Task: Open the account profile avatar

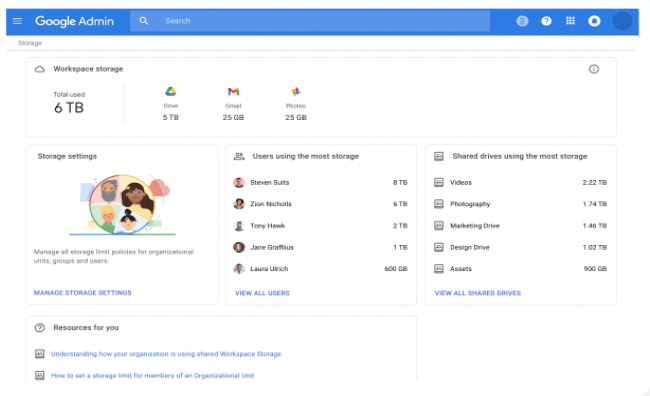Action: 622,21
